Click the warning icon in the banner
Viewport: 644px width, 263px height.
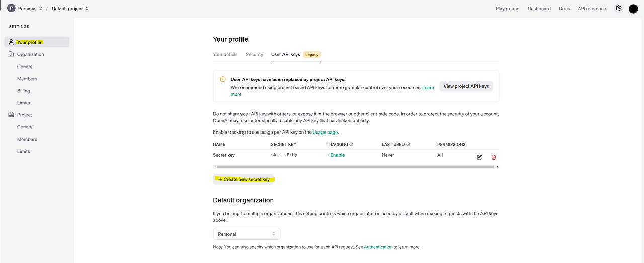tap(223, 79)
